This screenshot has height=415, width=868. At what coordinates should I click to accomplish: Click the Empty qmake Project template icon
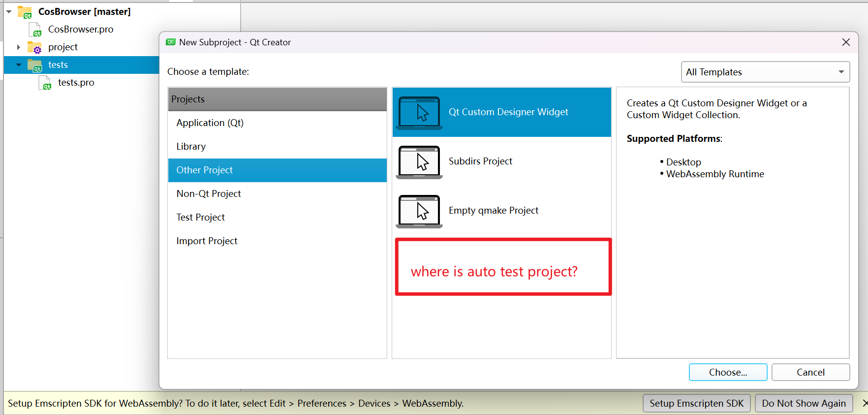tap(419, 211)
